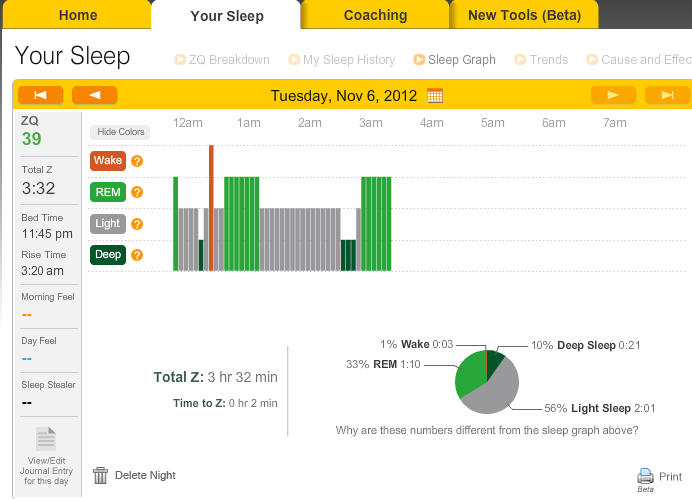Open the calendar date picker icon
The height and width of the screenshot is (499, 692).
pos(435,96)
